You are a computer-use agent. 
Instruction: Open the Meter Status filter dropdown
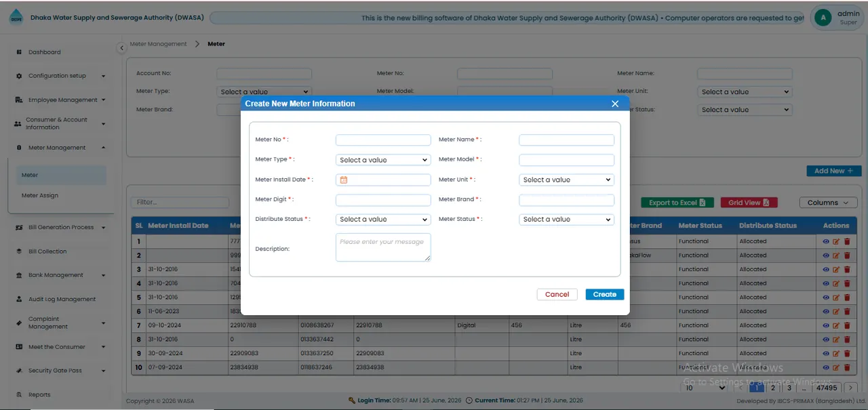tap(745, 110)
